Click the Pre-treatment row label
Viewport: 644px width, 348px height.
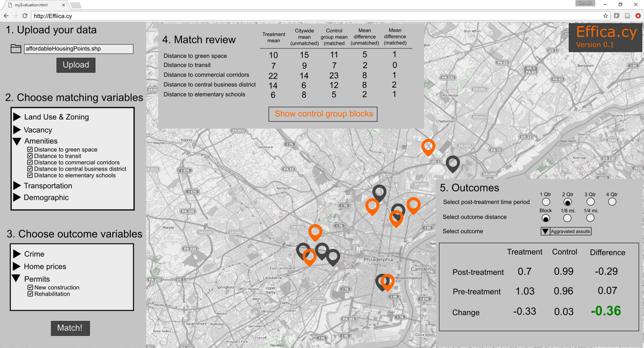477,292
